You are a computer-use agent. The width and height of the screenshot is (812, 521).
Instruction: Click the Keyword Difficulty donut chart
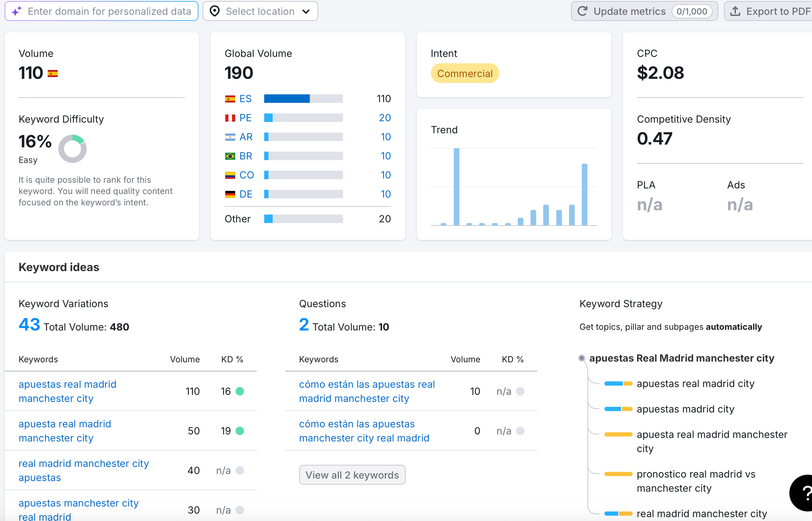[x=72, y=149]
